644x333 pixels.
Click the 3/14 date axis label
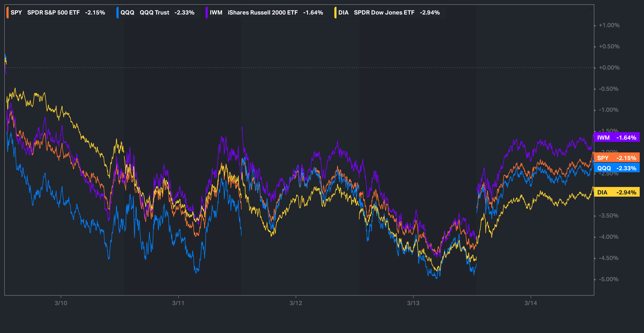pyautogui.click(x=531, y=303)
